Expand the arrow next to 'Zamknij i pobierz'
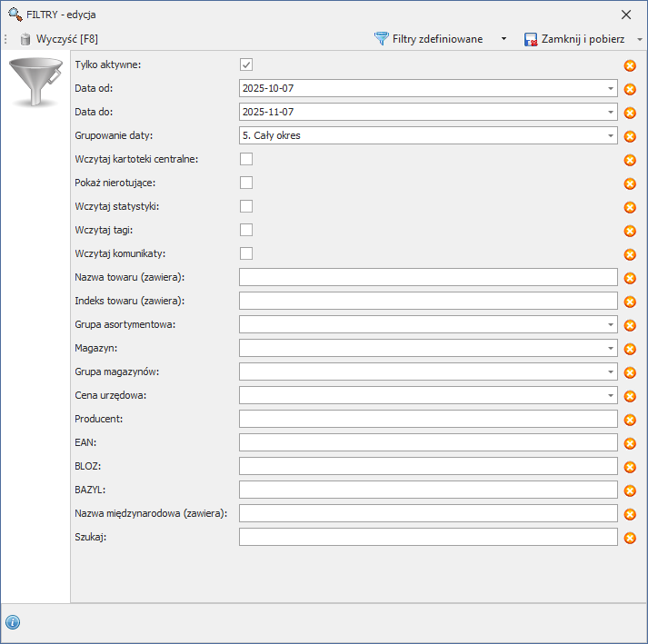This screenshot has height=644, width=648. [x=640, y=39]
